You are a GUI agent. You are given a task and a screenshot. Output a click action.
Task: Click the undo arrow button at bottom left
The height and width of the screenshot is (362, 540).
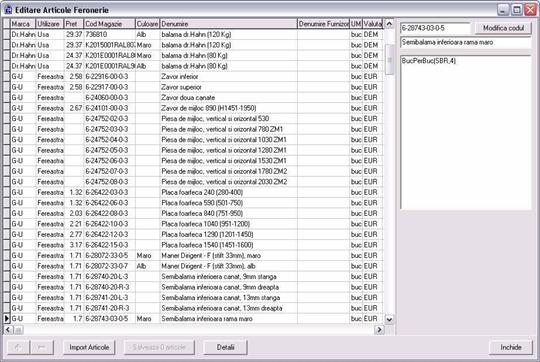[x=18, y=347]
